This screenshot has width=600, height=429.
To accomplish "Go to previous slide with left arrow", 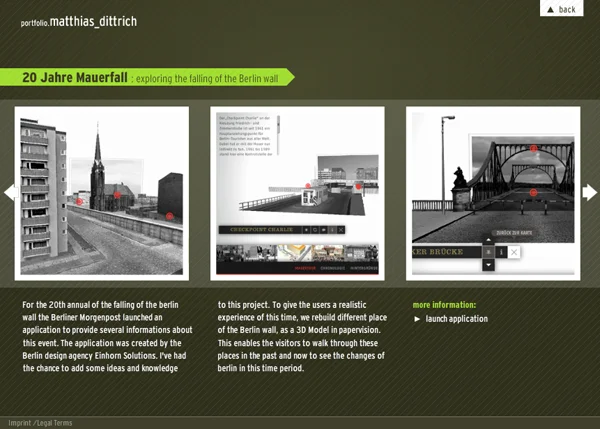I will [x=9, y=192].
